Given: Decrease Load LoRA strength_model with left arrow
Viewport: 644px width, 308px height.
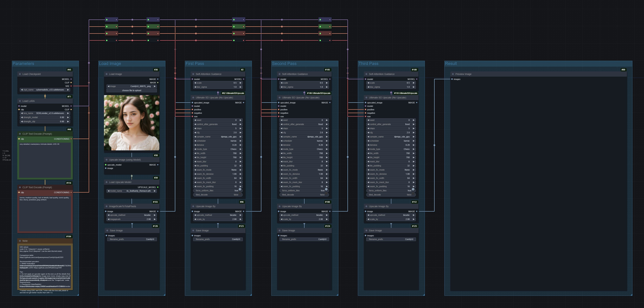Looking at the screenshot, I should (22, 117).
